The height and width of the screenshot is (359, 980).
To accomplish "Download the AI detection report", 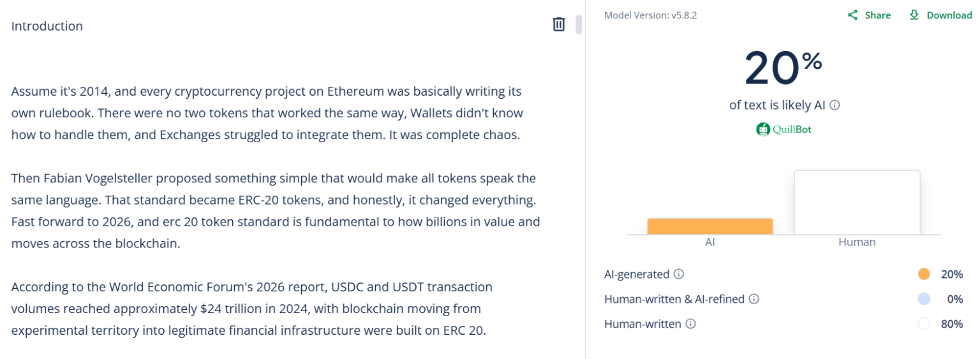I will point(940,15).
